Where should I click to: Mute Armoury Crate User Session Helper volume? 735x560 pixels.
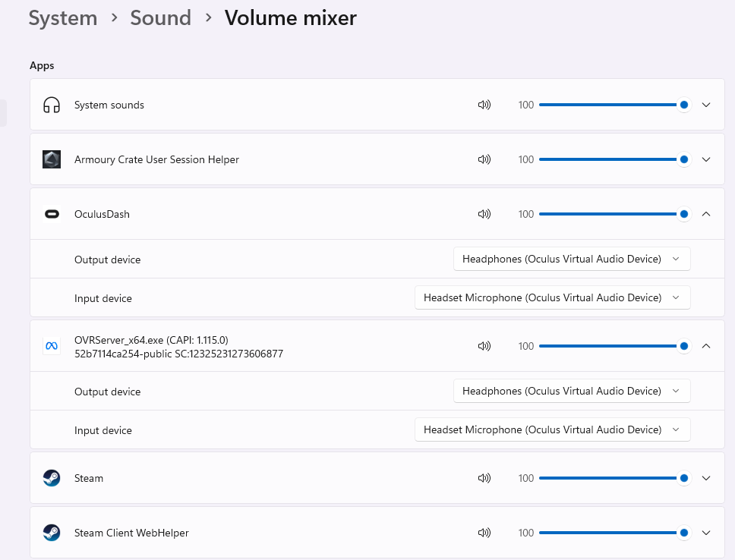(484, 159)
